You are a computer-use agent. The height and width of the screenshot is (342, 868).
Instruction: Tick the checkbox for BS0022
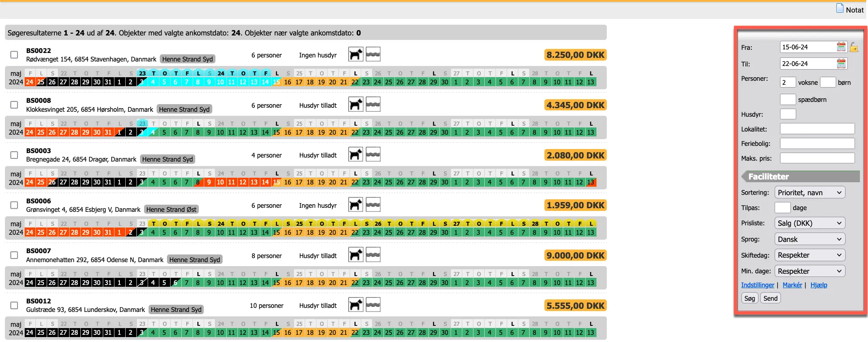(14, 55)
